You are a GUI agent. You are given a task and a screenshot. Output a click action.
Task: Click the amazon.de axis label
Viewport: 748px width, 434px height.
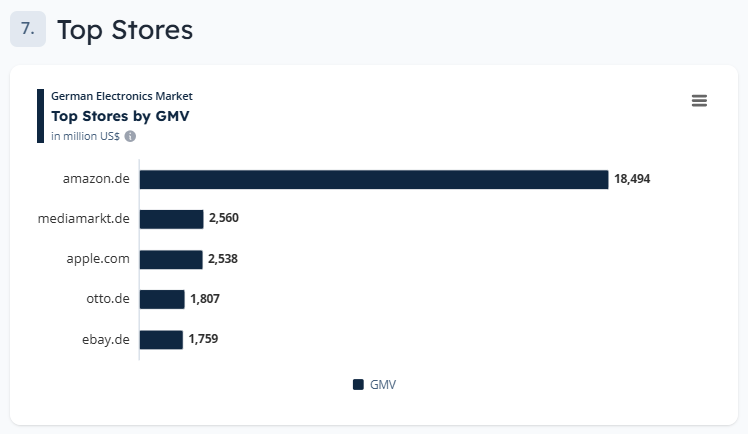click(96, 179)
